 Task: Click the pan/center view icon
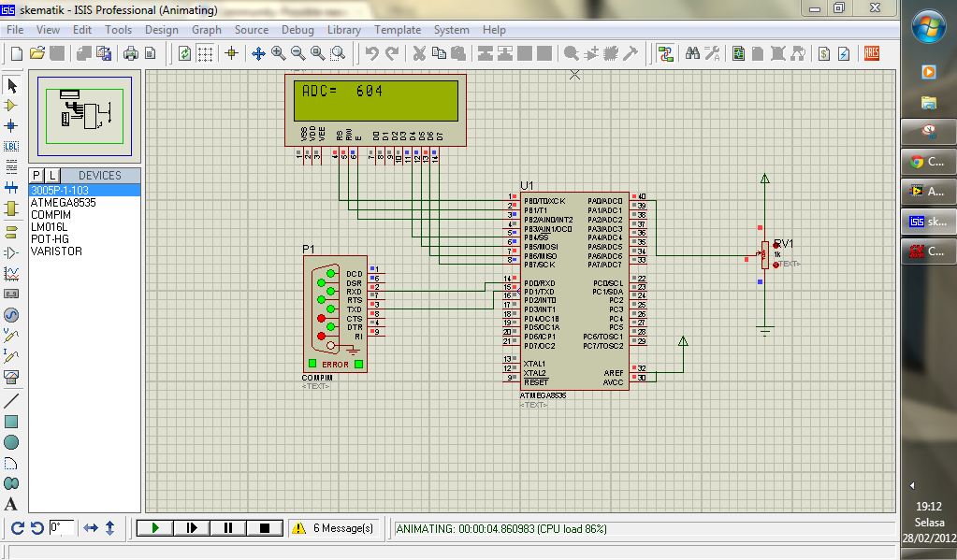click(x=258, y=53)
